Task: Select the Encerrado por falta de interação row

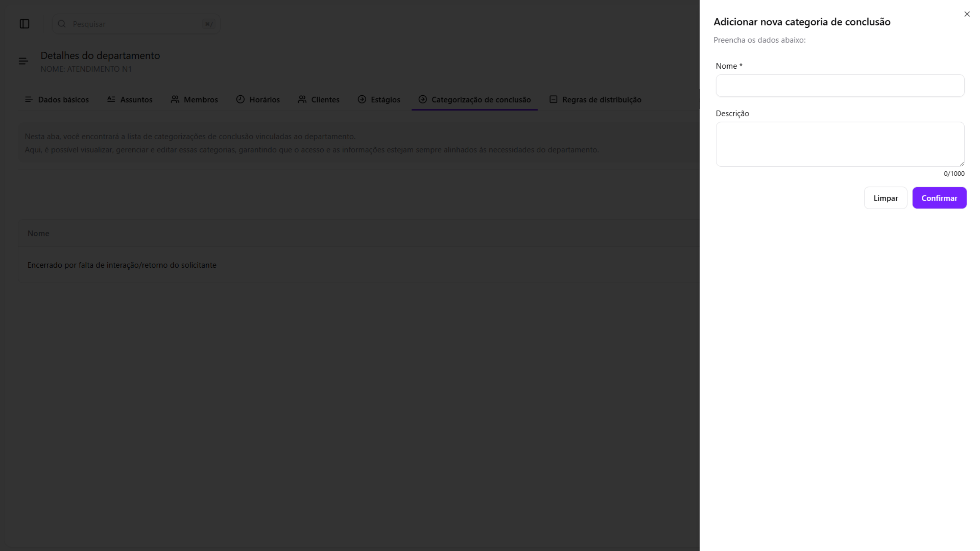Action: coord(122,265)
